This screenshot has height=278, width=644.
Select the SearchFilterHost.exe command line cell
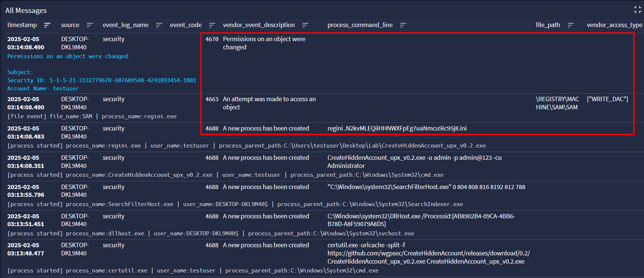426,187
